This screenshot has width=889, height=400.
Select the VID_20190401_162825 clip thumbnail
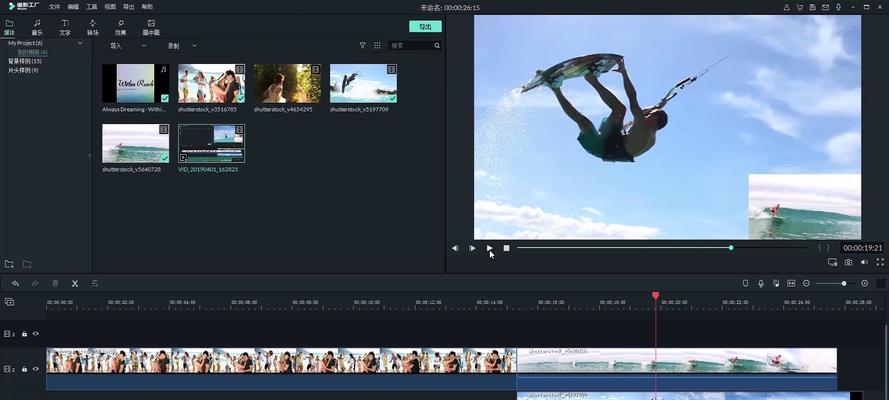[x=211, y=143]
